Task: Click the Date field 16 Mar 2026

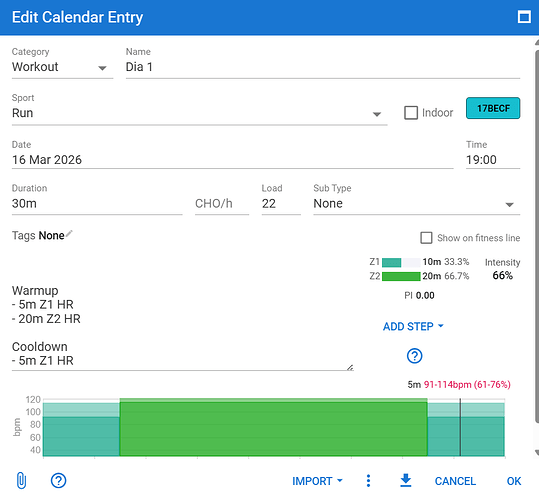Action: pyautogui.click(x=232, y=160)
